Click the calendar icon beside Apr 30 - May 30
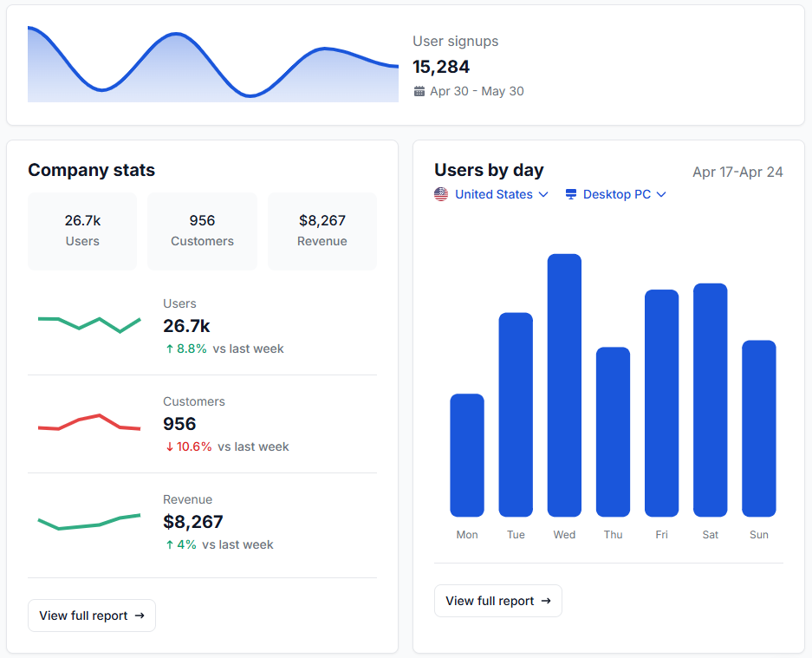Screen dimensions: 812x658 (x=419, y=91)
